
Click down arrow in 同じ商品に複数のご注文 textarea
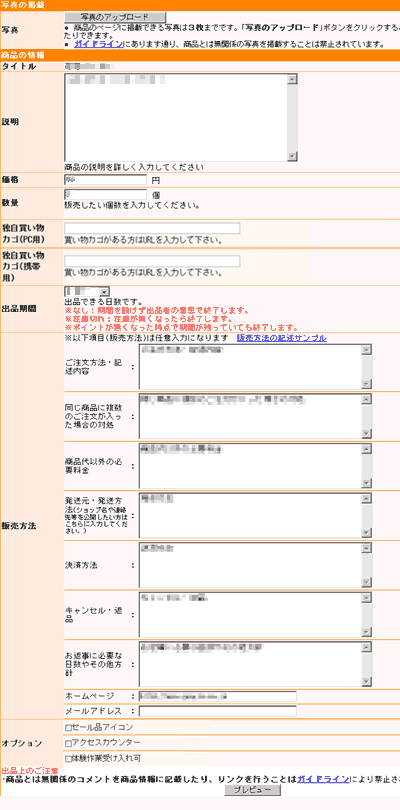point(367,433)
